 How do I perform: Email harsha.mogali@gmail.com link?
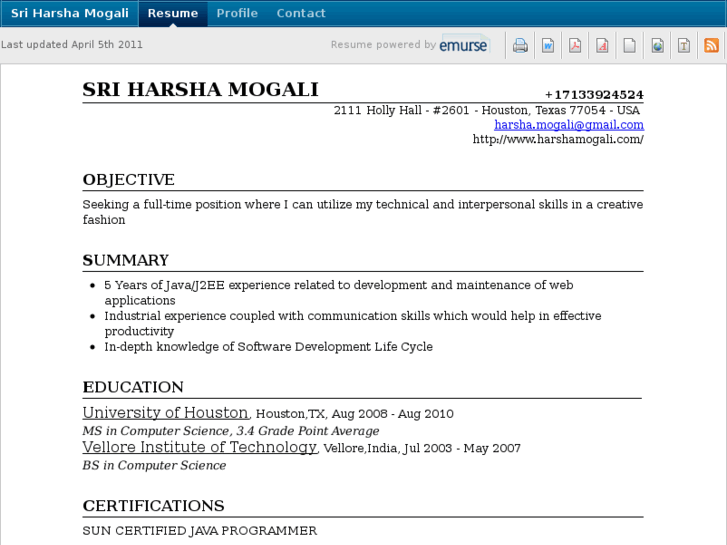569,125
